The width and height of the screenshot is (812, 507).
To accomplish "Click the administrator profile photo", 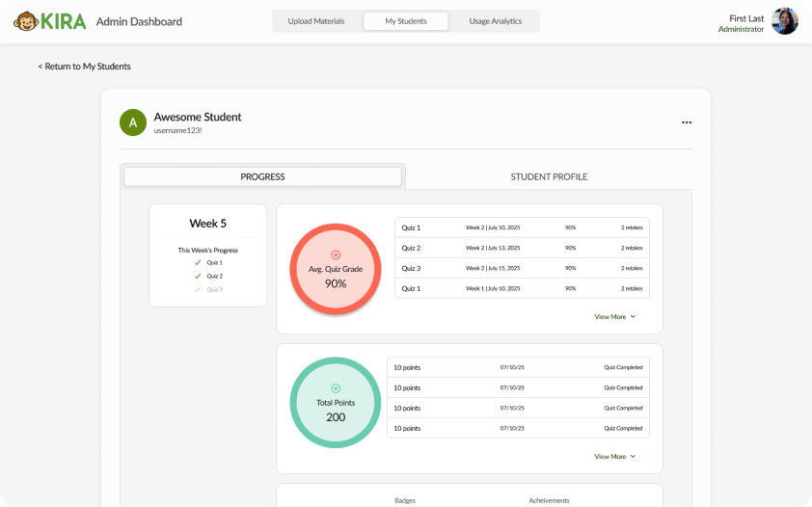I will click(x=785, y=21).
